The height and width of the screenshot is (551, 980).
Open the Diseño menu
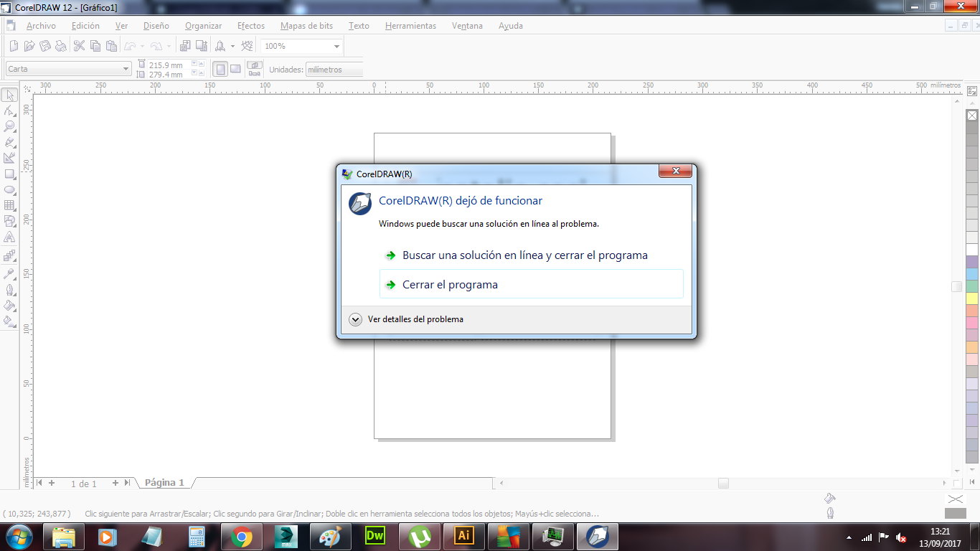[x=156, y=26]
